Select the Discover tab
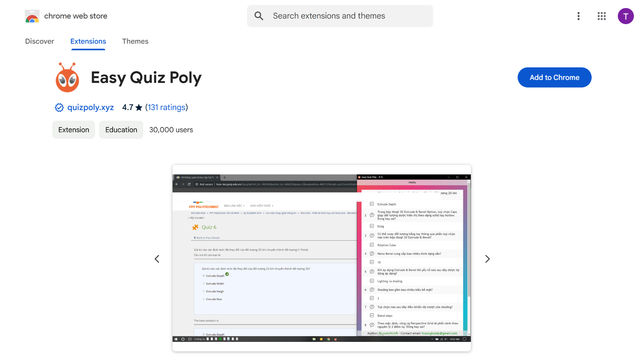Screen dimensions: 644x362 point(39,41)
